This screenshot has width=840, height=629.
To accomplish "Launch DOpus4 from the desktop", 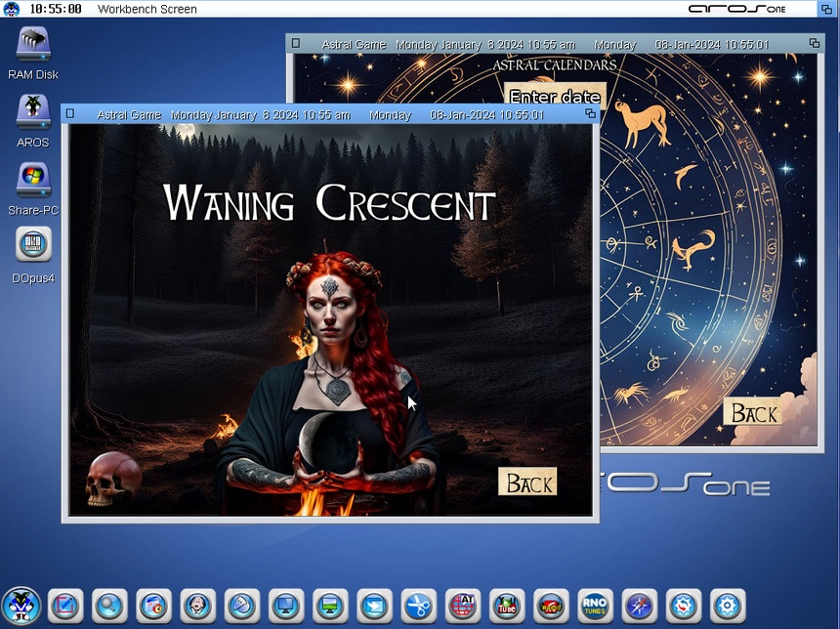I will pos(33,245).
